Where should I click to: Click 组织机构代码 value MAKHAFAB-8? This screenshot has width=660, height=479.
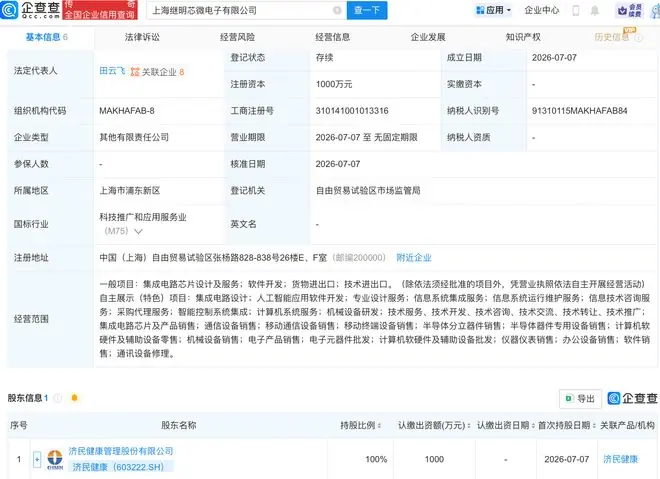click(127, 111)
